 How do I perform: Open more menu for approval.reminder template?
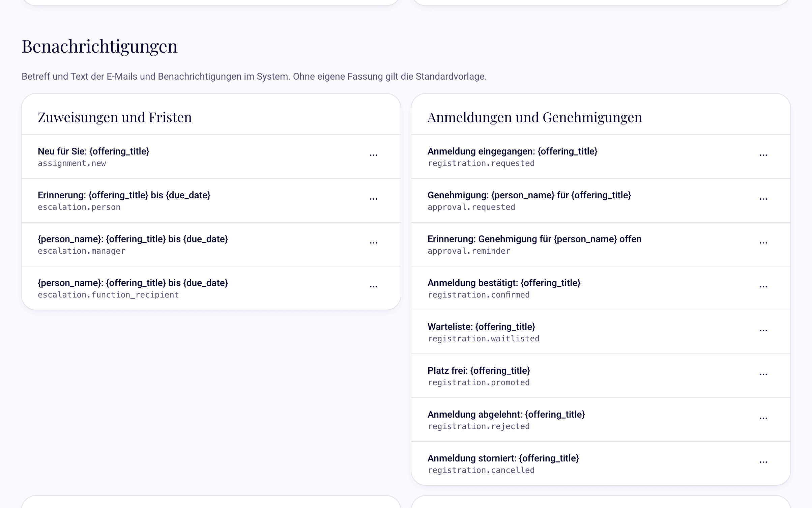coord(763,243)
